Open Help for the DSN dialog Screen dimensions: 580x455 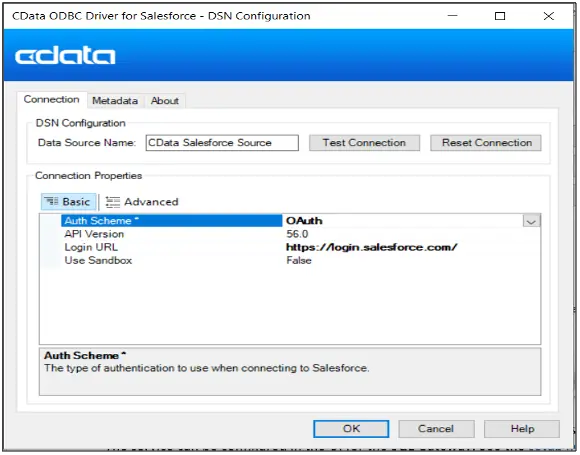522,429
